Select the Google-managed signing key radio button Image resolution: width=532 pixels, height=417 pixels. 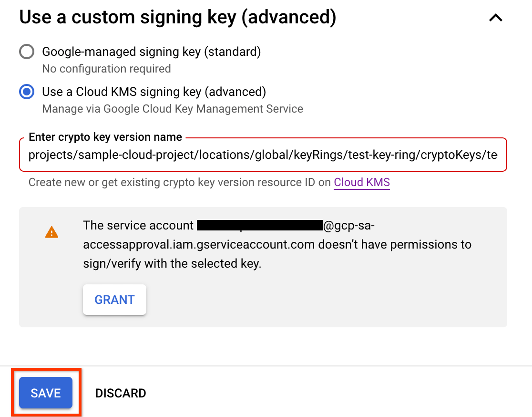[x=27, y=52]
